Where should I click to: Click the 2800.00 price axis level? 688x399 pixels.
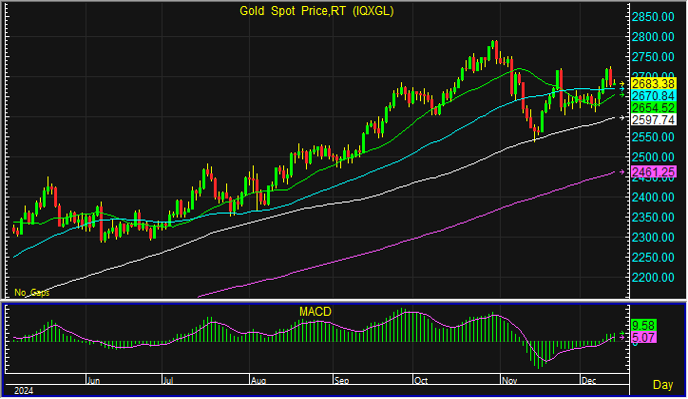tap(653, 37)
